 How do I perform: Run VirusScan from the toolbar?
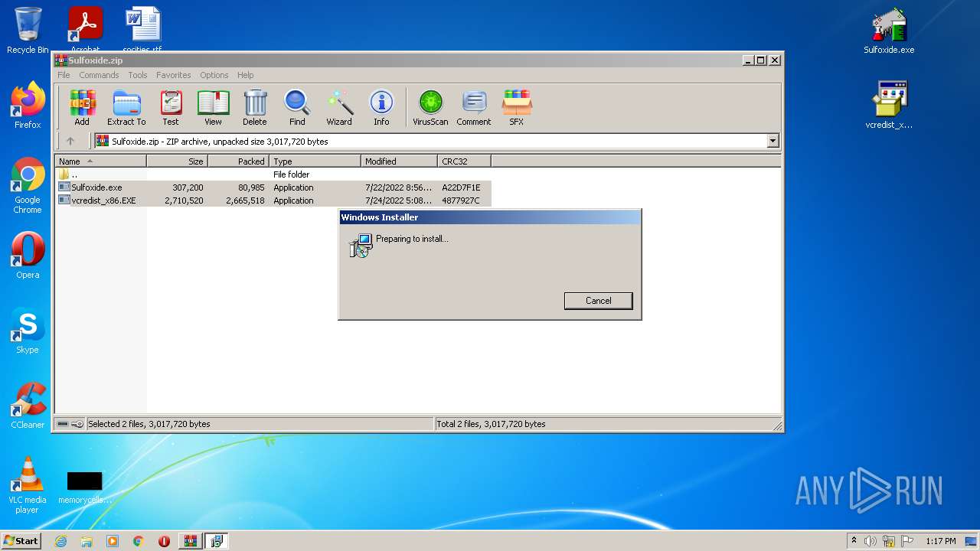pos(430,107)
